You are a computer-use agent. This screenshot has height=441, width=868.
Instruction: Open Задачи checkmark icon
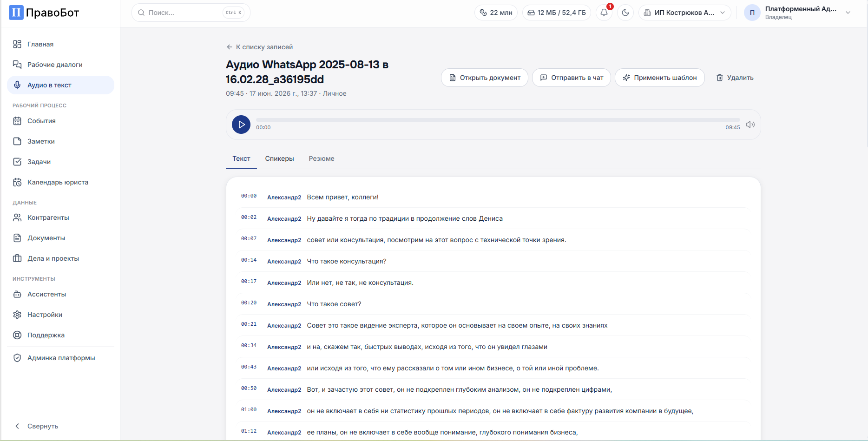tap(17, 162)
